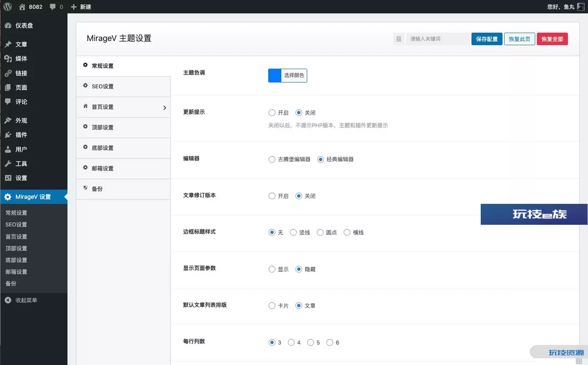
Task: Set 每行列数 to 4
Action: click(291, 342)
